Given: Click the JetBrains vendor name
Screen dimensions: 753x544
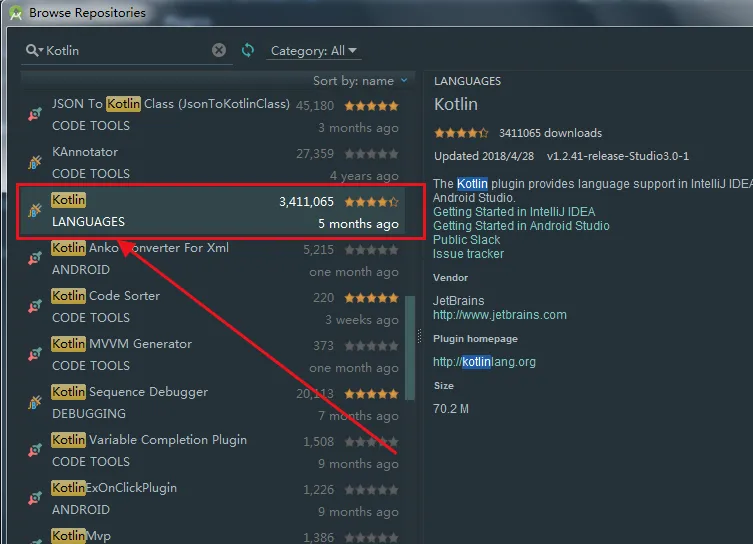Looking at the screenshot, I should click(x=458, y=301).
